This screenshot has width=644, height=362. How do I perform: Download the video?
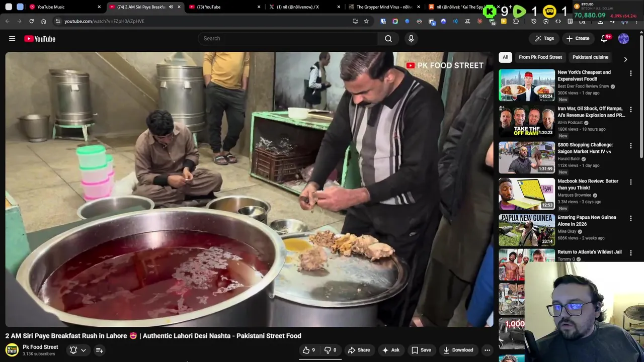[458, 350]
